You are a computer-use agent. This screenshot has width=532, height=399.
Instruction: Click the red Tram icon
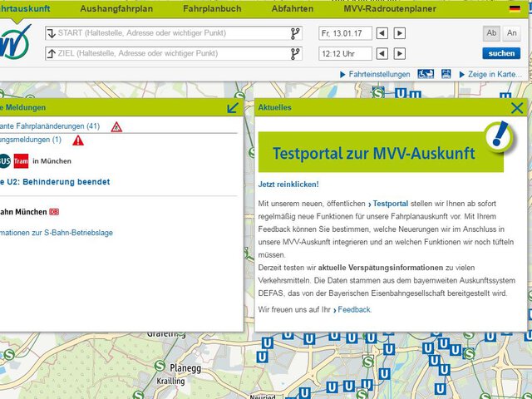click(21, 161)
